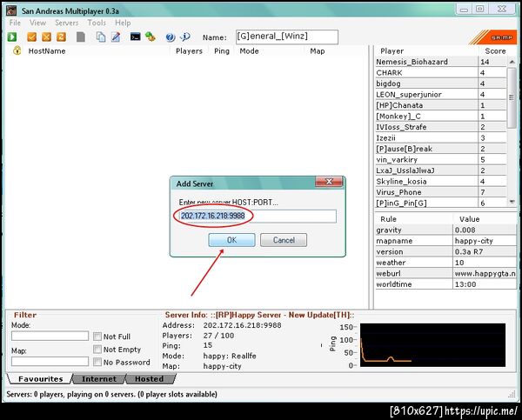Click the orange Refresh Server icon
The width and height of the screenshot is (522, 420).
[x=61, y=37]
